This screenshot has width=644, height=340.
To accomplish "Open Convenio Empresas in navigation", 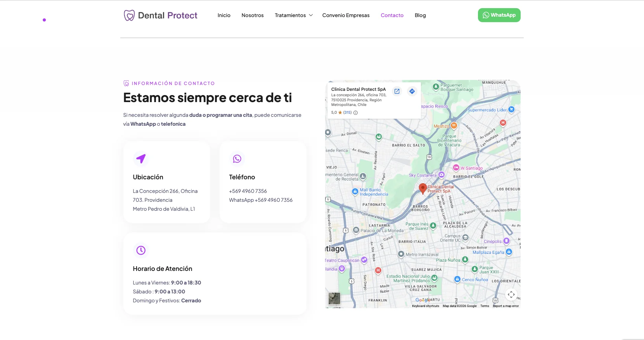I will pyautogui.click(x=346, y=16).
